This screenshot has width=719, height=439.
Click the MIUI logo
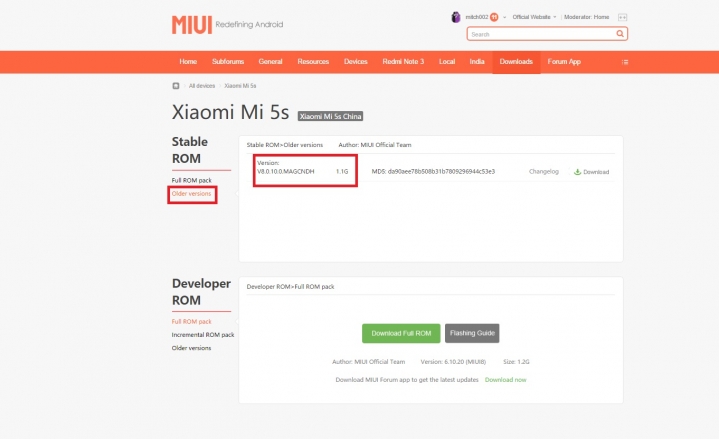[192, 25]
